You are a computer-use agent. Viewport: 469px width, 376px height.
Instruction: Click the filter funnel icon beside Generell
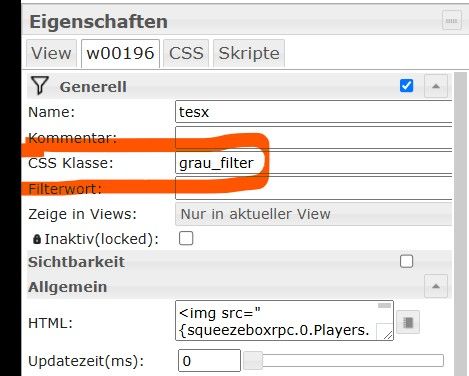click(40, 86)
